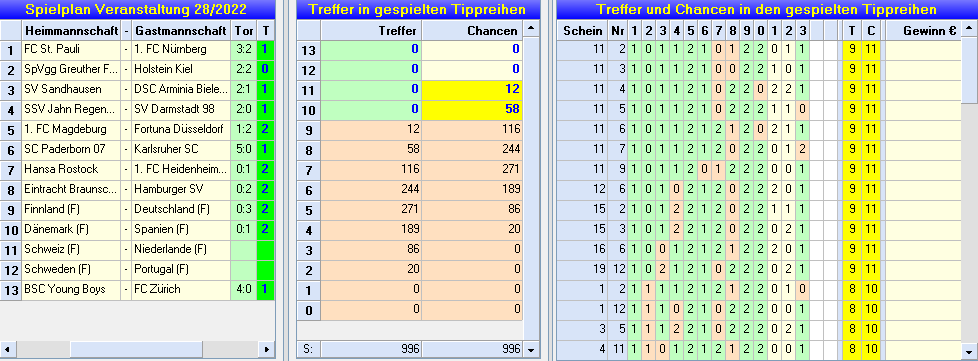The width and height of the screenshot is (978, 361).
Task: Click the 1. FC Nürnberg away team cell
Action: [x=182, y=49]
